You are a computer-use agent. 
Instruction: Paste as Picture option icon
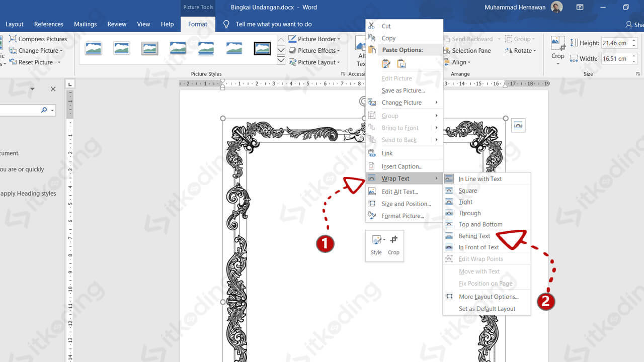pyautogui.click(x=401, y=64)
